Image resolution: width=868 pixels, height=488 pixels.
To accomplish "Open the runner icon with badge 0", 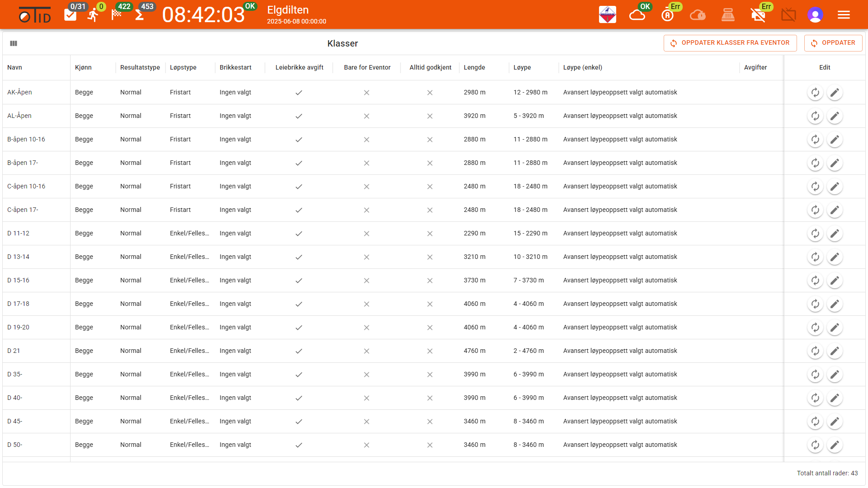I will click(93, 15).
